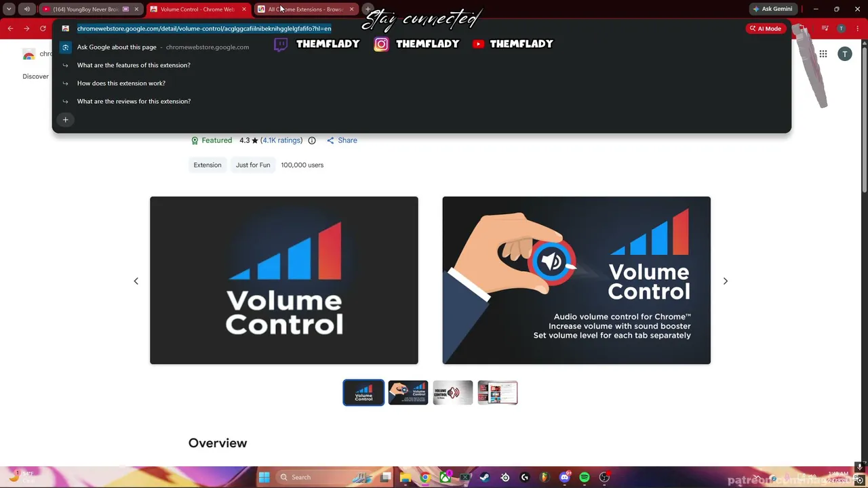Open Logitech G HUB from the taskbar
Screen dimensions: 868x488
(524, 477)
